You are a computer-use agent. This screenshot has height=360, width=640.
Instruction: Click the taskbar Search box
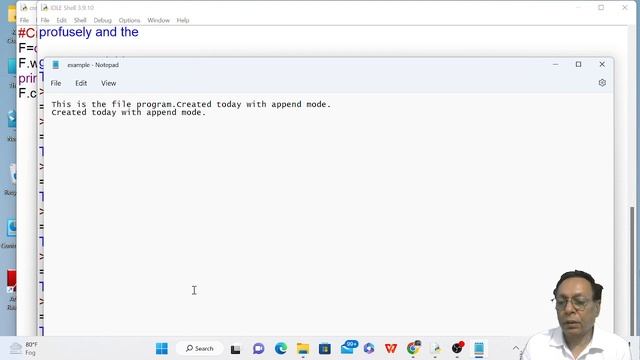[200, 349]
